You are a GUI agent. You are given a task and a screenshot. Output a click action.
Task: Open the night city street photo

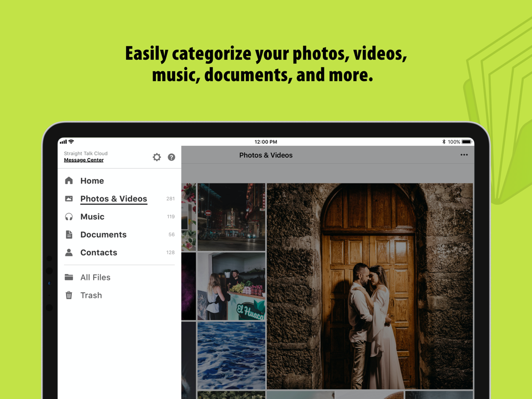(231, 217)
